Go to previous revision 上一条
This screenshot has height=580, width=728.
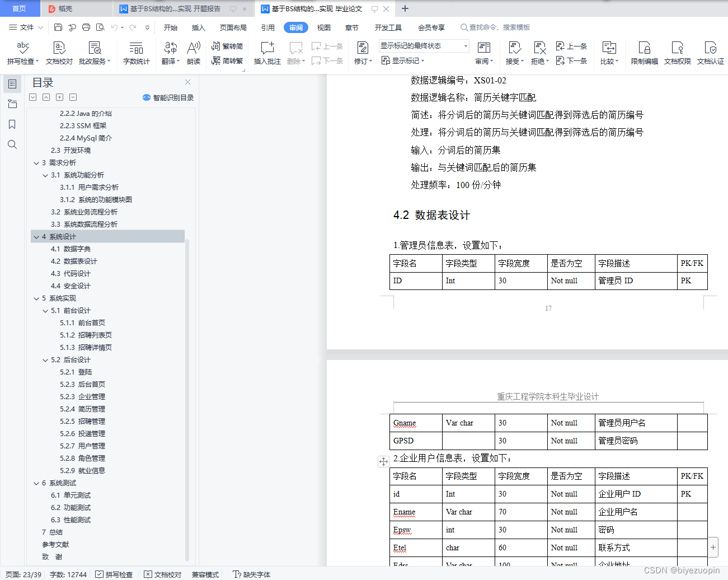tap(572, 46)
